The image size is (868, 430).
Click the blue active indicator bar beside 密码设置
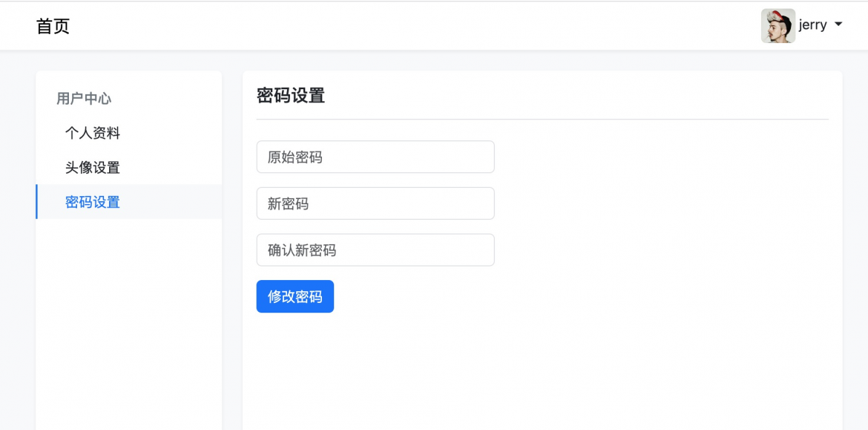(x=36, y=202)
